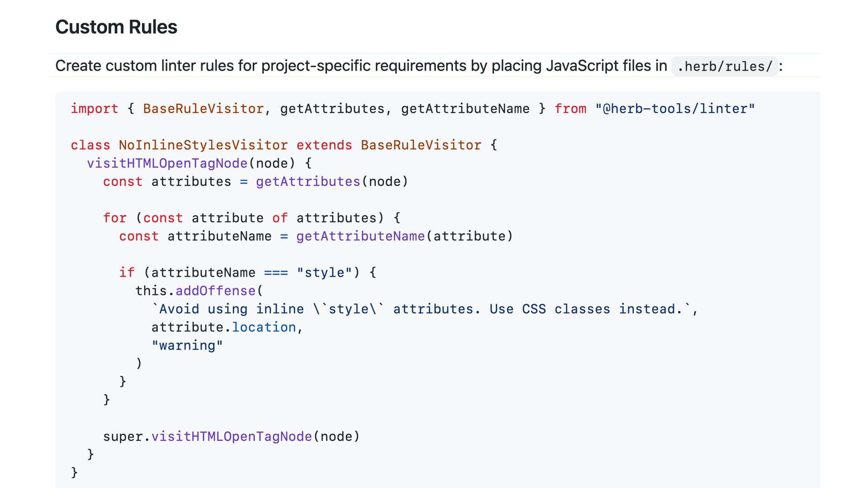Click the getAttributeName(attribute) call

tap(404, 236)
